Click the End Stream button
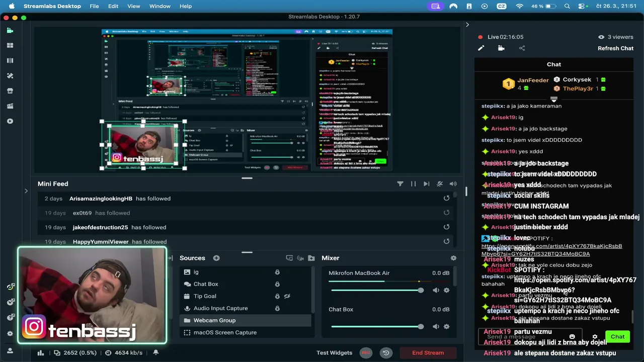This screenshot has height=362, width=644. 428,353
